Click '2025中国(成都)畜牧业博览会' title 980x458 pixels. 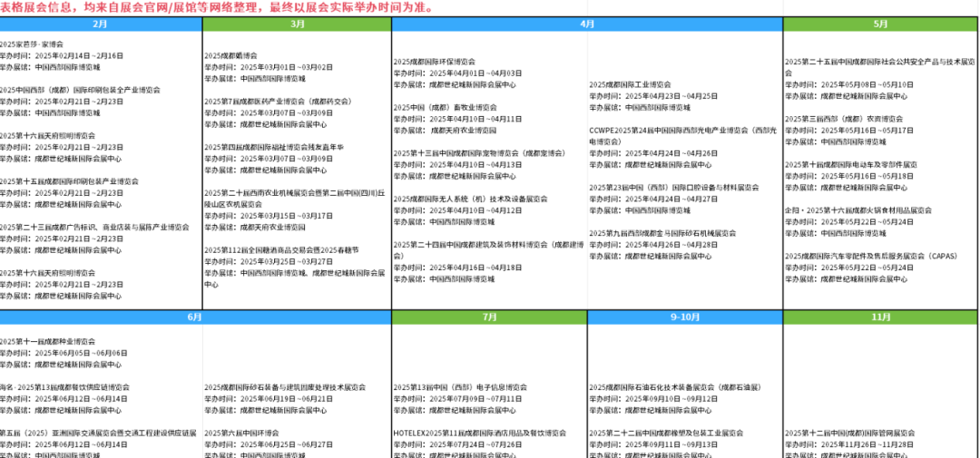pyautogui.click(x=445, y=107)
